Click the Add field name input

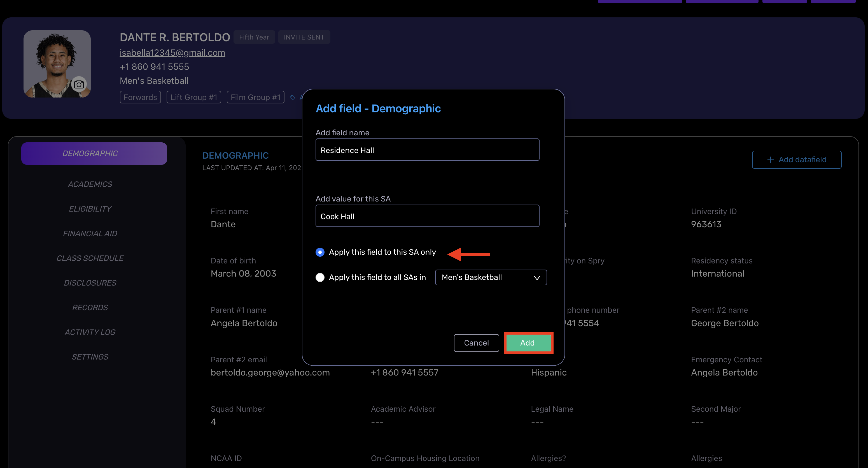tap(427, 150)
